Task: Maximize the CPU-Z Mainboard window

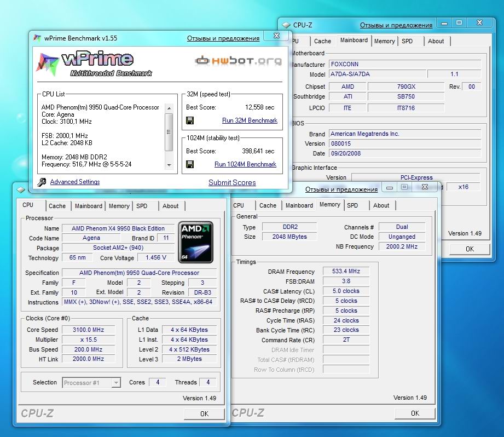Action: pyautogui.click(x=459, y=23)
